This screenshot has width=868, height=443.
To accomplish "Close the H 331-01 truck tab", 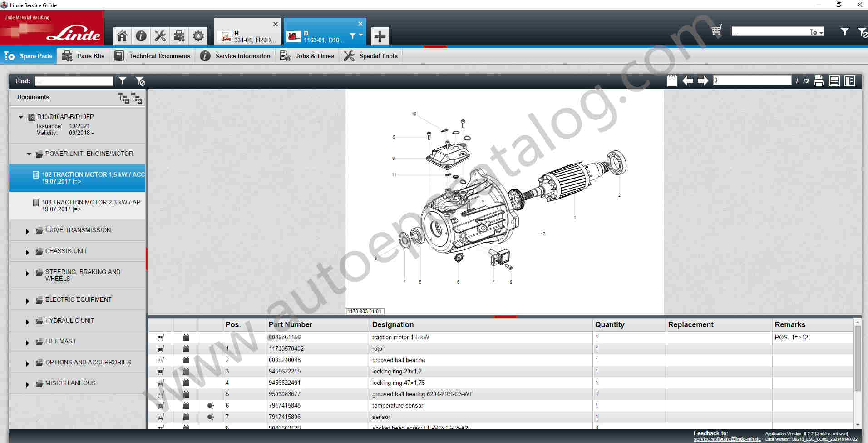I will [x=276, y=24].
